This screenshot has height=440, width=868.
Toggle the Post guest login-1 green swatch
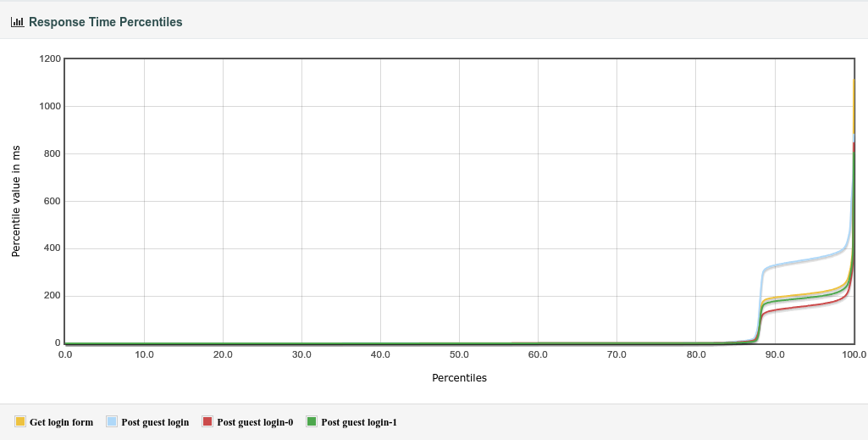pos(312,421)
